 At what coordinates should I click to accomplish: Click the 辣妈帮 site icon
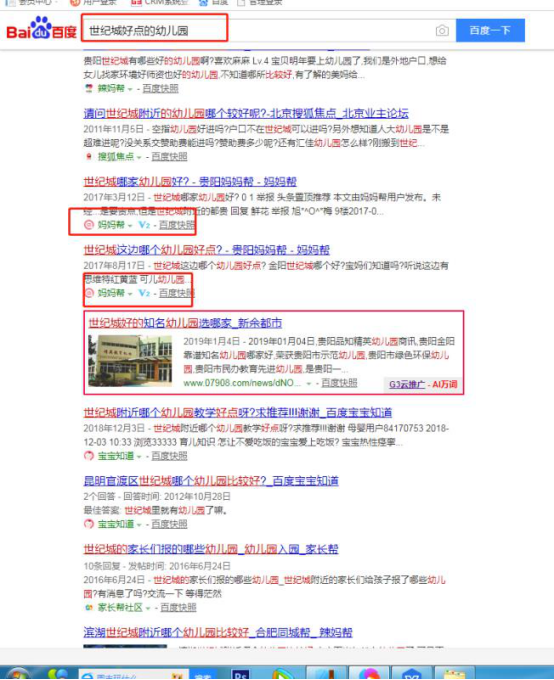(x=89, y=88)
